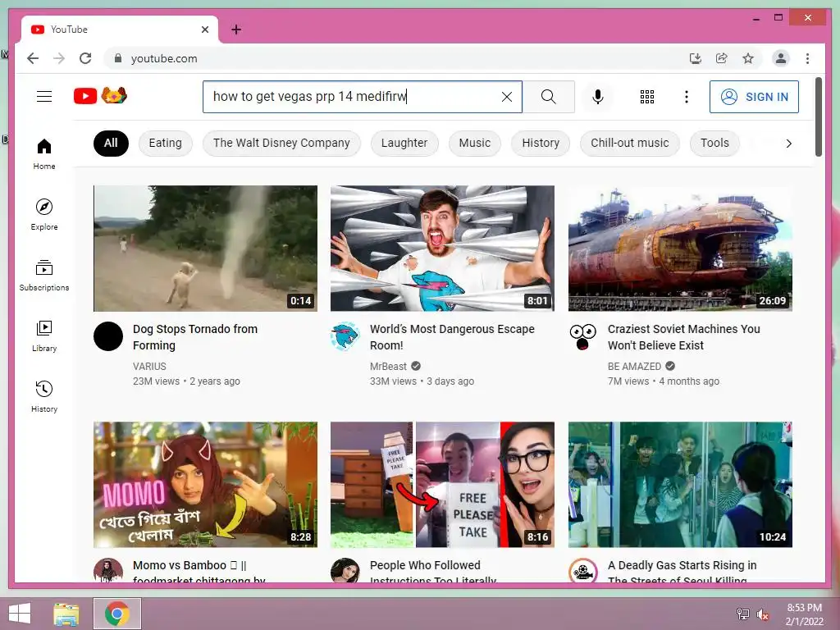Select the Eating filter chip
840x630 pixels.
point(165,143)
